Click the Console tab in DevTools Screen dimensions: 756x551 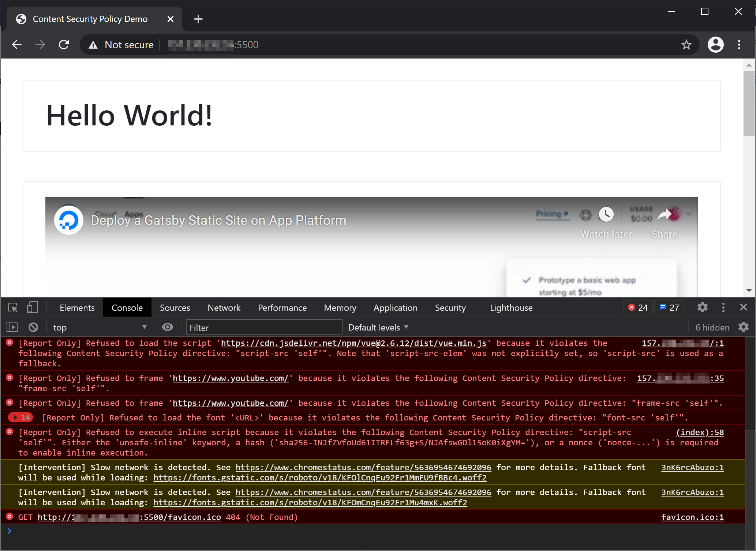127,308
